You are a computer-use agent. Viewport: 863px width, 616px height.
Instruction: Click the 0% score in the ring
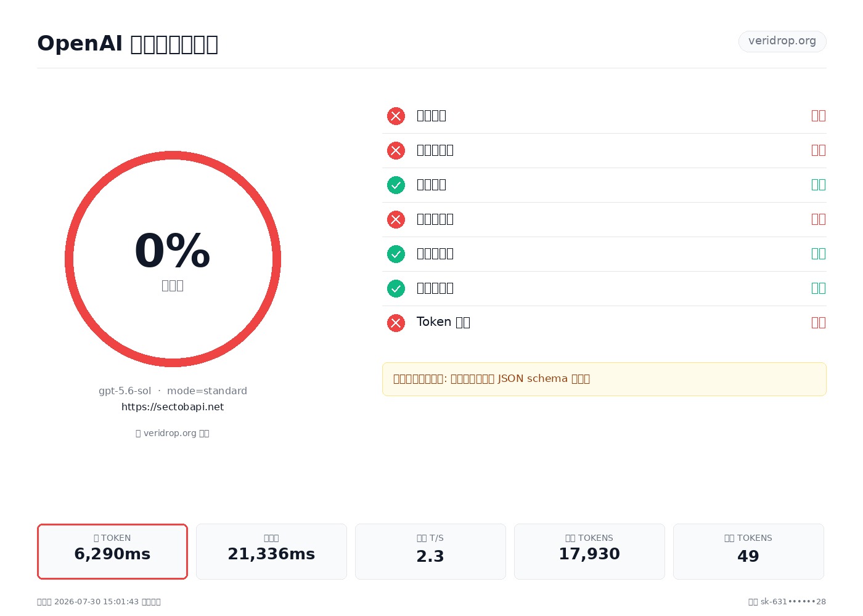point(173,251)
